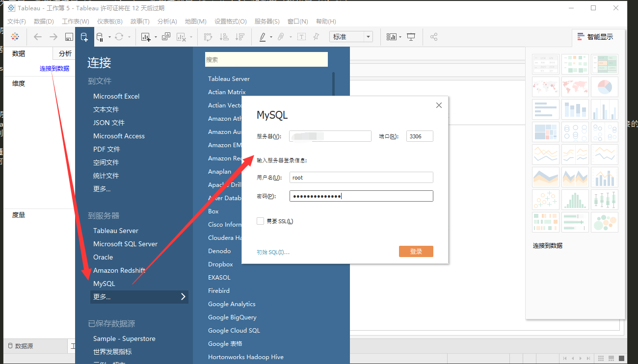Open dropdown arrow next to show/hide cards
The image size is (638, 364).
pos(400,37)
